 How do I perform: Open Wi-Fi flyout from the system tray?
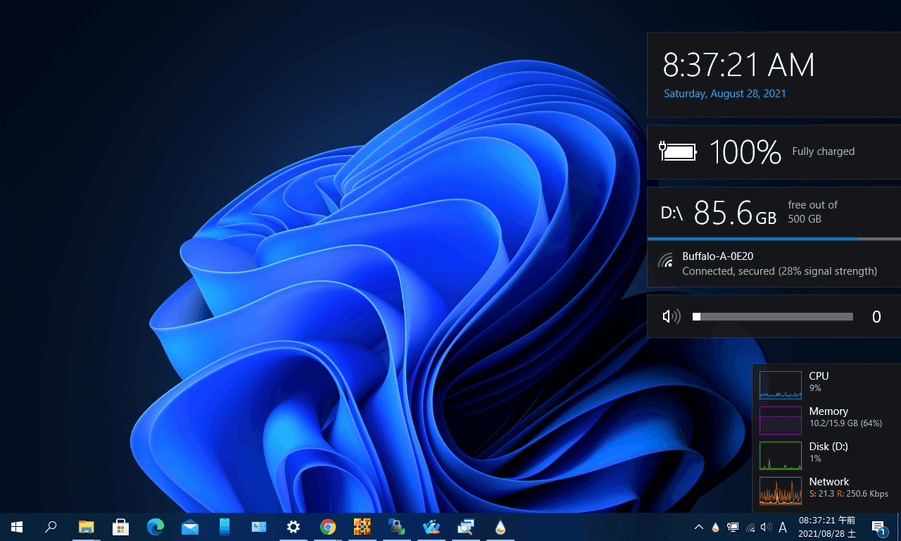(x=750, y=527)
